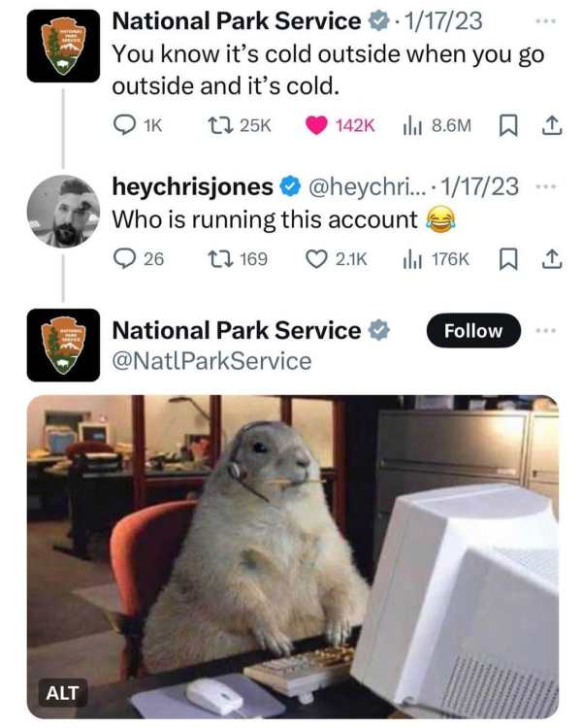
Task: Open more options beside Follow button
Action: tap(547, 331)
